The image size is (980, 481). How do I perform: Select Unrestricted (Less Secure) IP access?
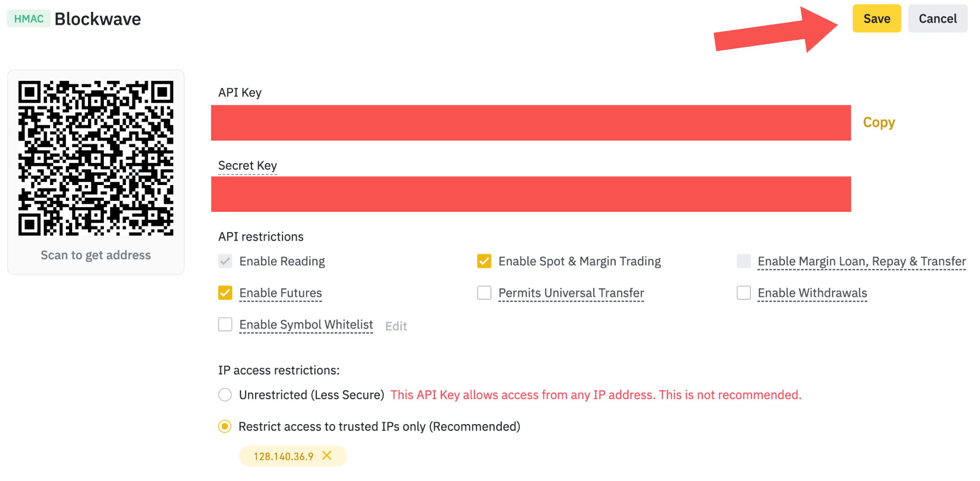point(225,394)
